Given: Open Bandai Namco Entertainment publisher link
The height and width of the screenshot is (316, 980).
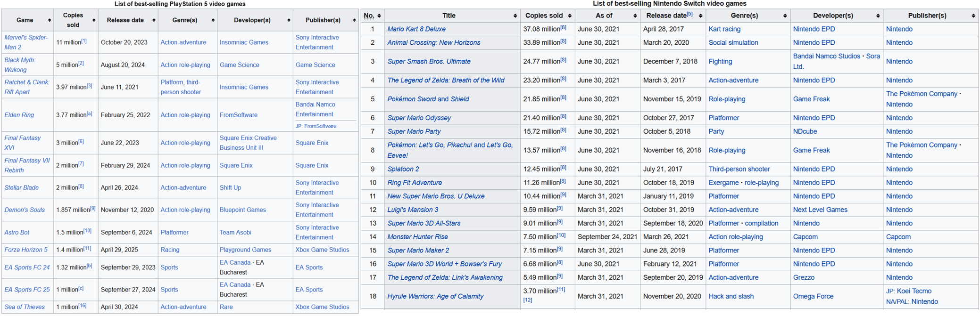Looking at the screenshot, I should pos(316,109).
